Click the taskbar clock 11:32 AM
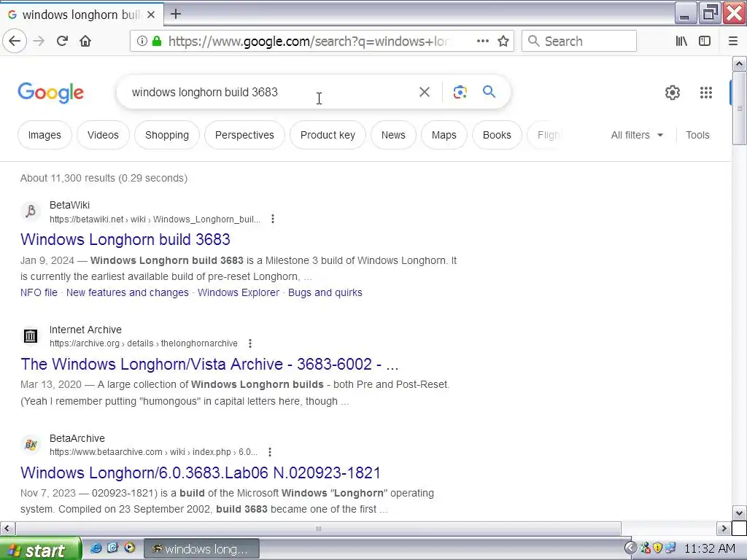 click(709, 548)
